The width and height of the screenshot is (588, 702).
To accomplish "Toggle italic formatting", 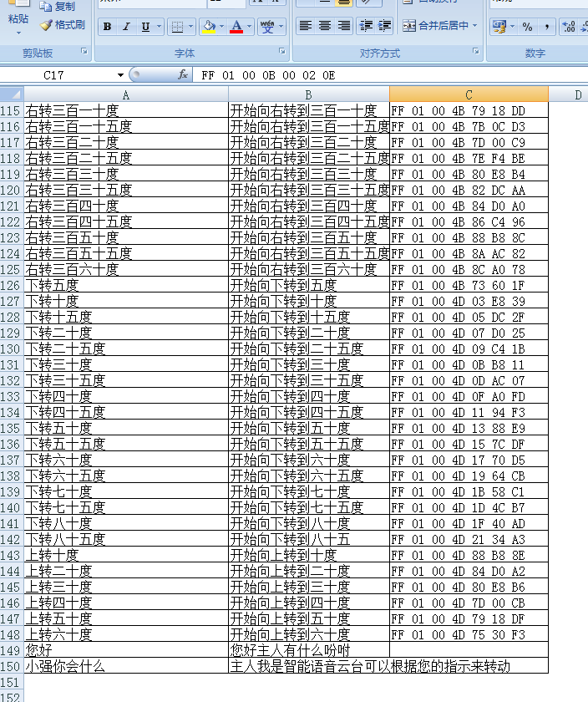I will tap(126, 27).
